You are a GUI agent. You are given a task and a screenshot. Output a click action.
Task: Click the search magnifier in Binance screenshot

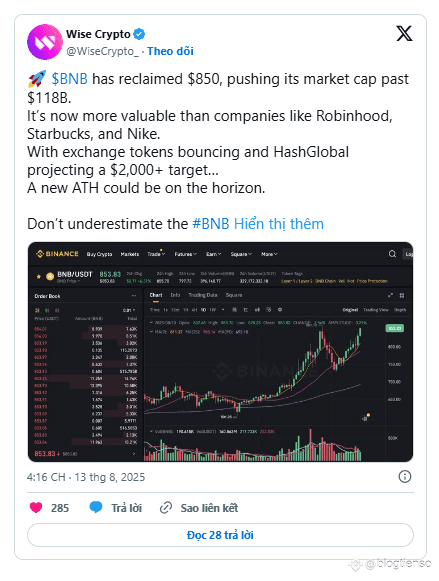coord(392,254)
